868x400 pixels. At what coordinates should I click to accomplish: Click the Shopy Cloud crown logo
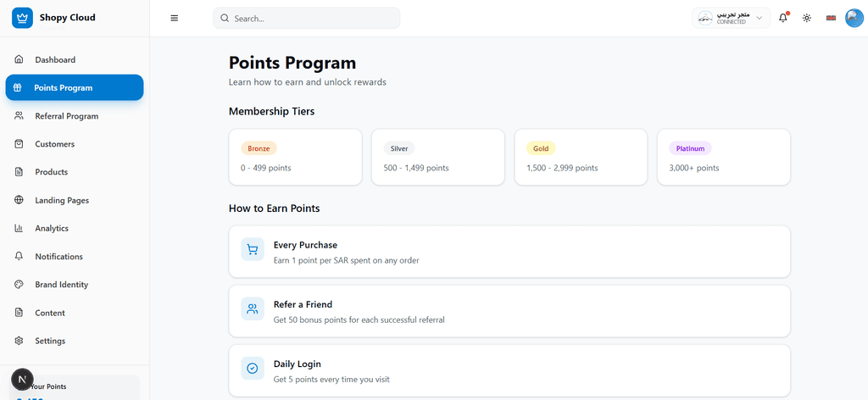pos(22,18)
